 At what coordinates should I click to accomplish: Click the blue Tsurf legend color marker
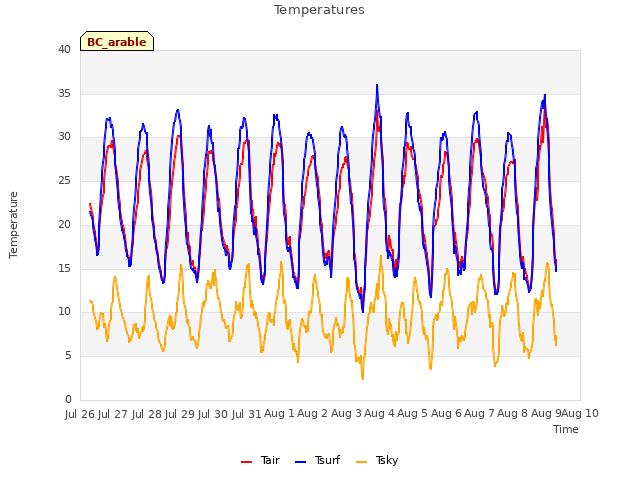[300, 462]
